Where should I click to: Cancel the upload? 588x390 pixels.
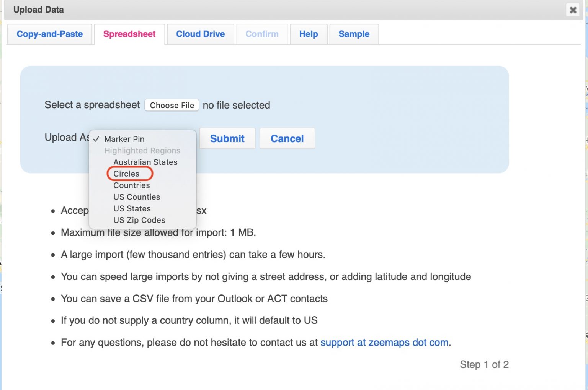(287, 138)
